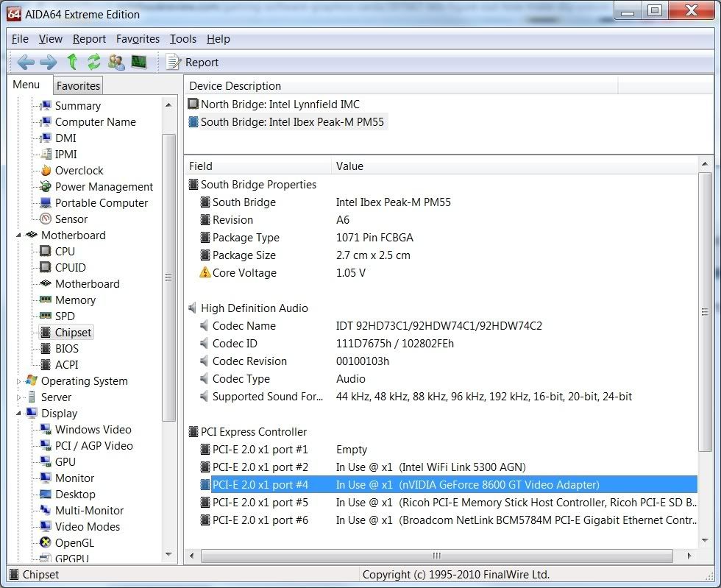Click the Power Management icon
The image size is (721, 588).
click(46, 186)
